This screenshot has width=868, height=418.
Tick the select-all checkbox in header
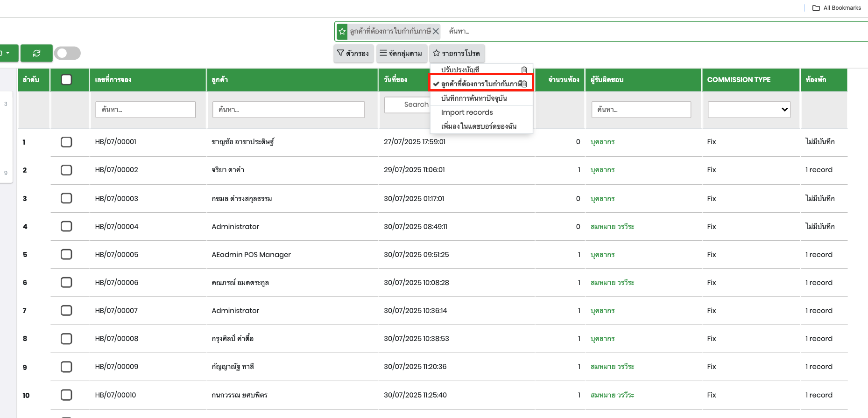(x=66, y=80)
